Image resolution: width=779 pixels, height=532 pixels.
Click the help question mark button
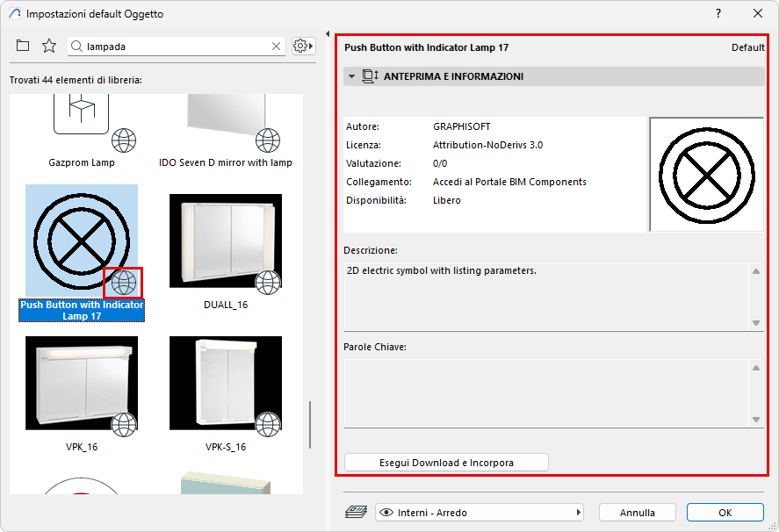pyautogui.click(x=718, y=13)
